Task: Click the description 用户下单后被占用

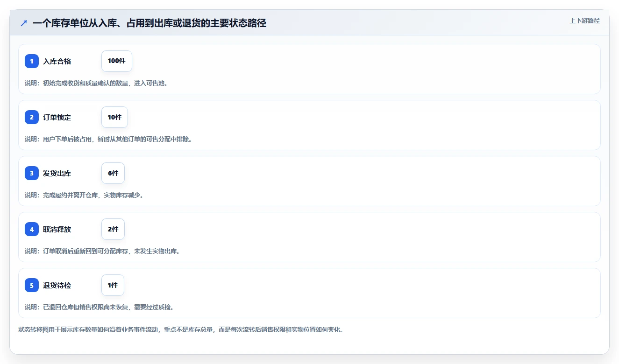Action: click(x=67, y=139)
